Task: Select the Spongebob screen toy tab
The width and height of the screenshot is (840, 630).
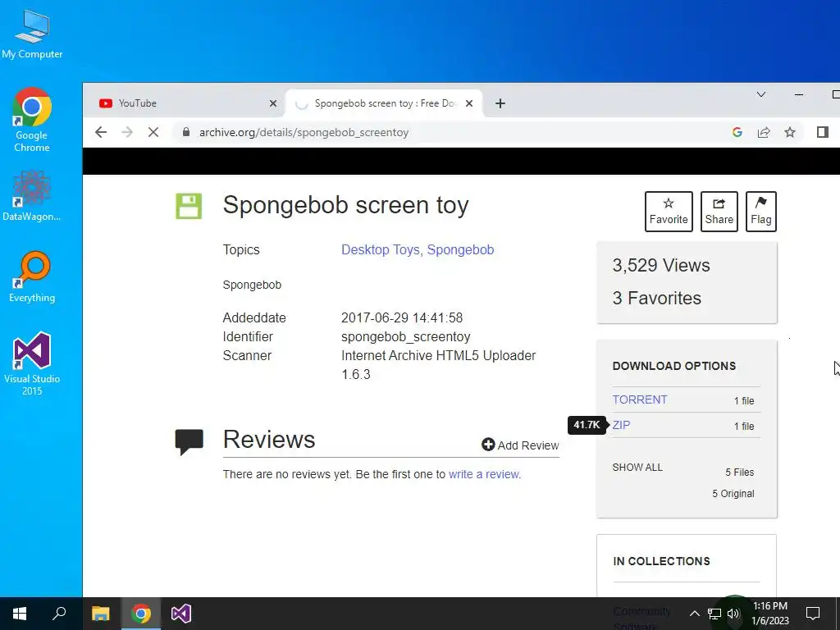Action: click(383, 103)
